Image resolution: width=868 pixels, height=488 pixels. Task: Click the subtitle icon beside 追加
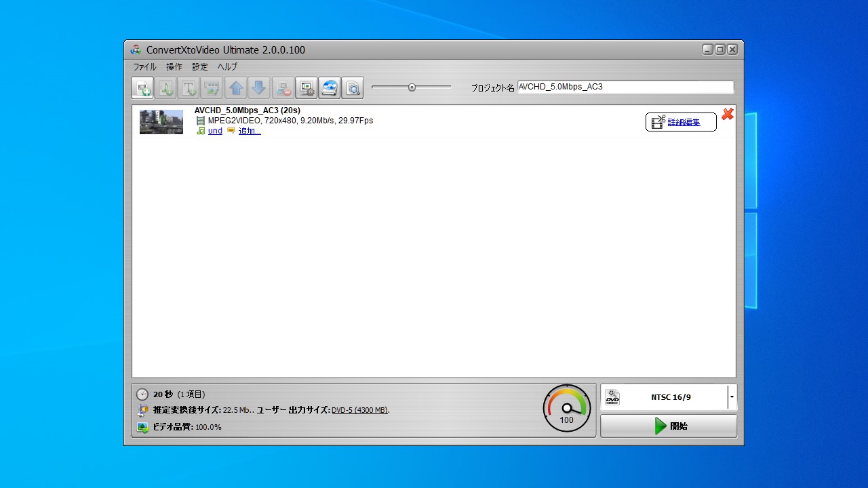231,131
